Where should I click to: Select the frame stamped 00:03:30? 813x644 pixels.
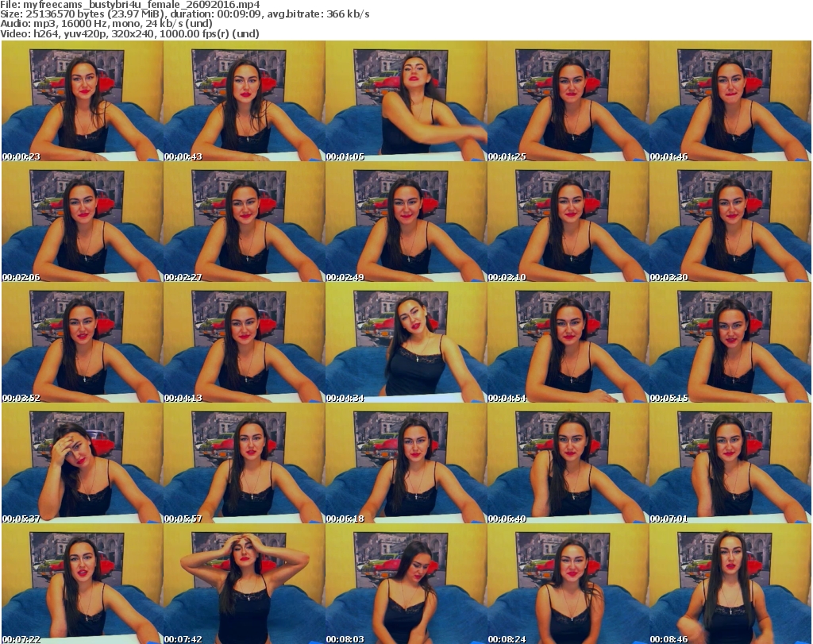click(x=730, y=222)
